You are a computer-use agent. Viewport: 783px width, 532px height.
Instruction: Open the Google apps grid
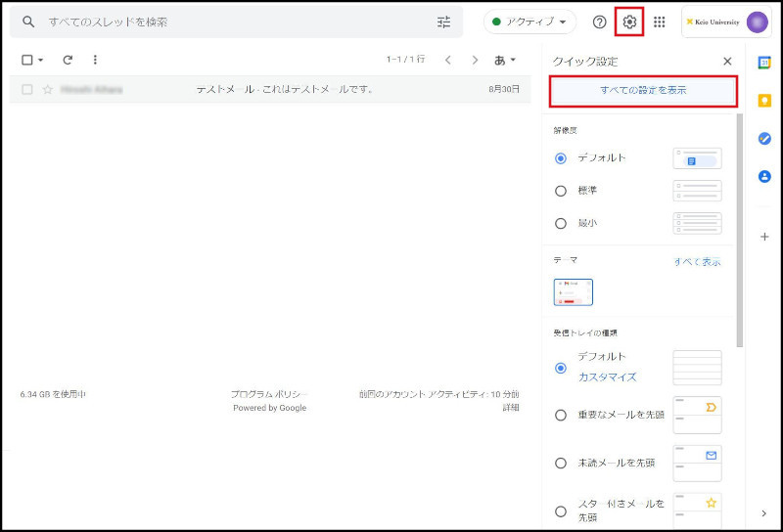(660, 22)
